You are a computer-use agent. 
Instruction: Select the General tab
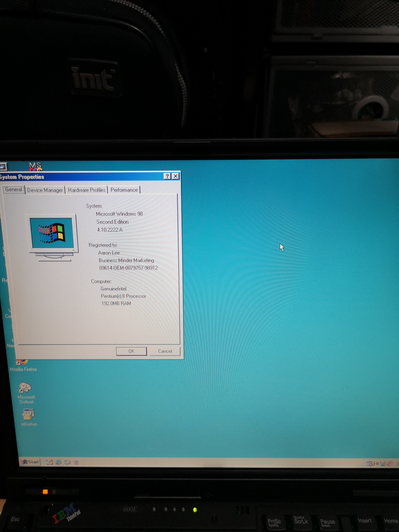pos(13,190)
